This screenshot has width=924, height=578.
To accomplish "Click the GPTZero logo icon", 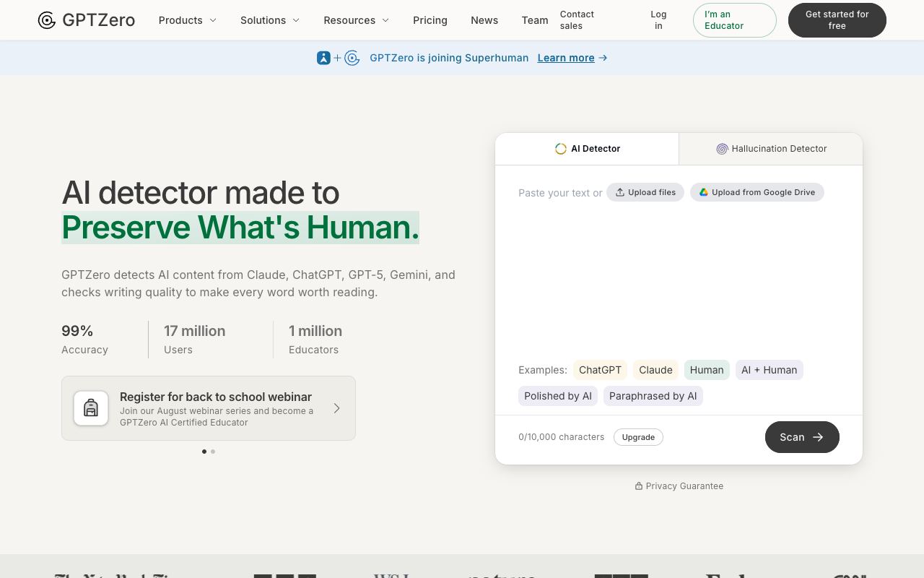I will click(x=47, y=20).
